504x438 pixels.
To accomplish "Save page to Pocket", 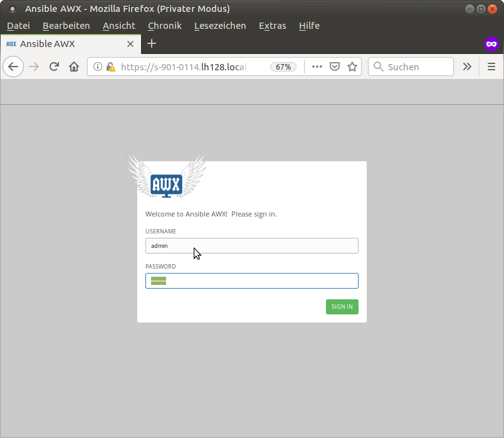I will (x=335, y=67).
